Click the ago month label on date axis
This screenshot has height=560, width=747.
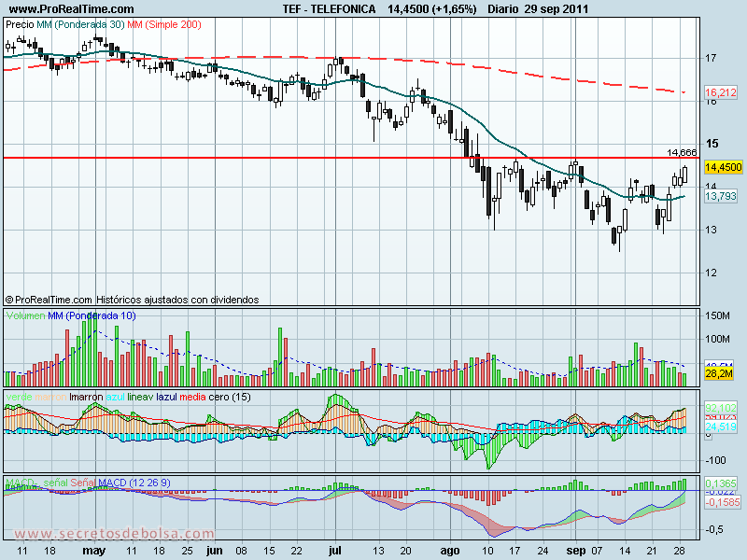[450, 551]
